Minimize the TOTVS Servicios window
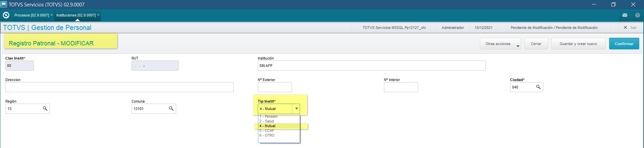Image resolution: width=644 pixels, height=148 pixels. tap(594, 4)
